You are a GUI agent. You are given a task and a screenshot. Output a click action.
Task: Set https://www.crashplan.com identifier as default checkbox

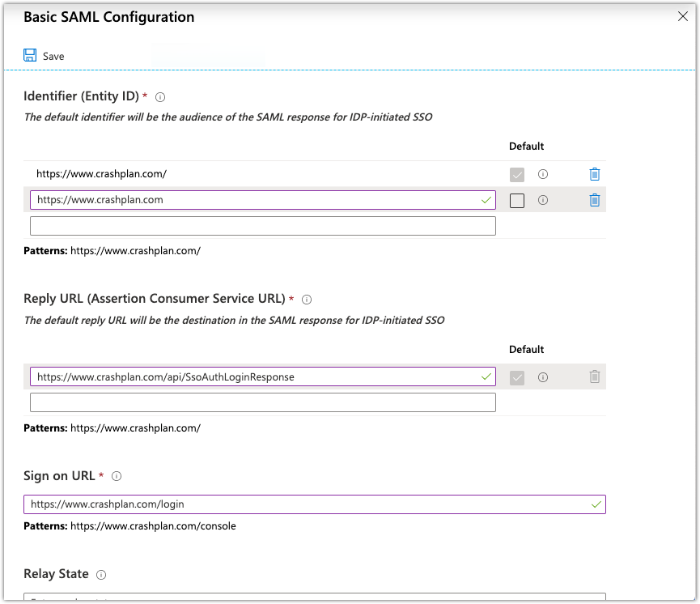click(517, 201)
